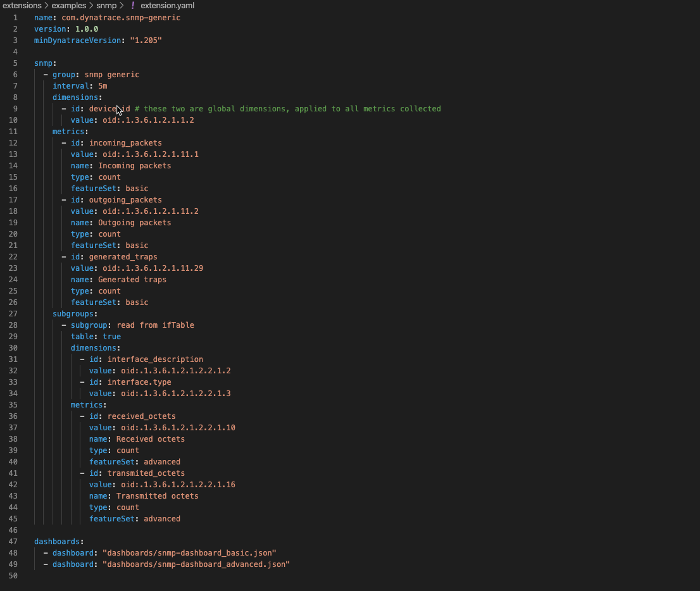Place cursor on dashboards key
The image size is (700, 591).
point(57,542)
